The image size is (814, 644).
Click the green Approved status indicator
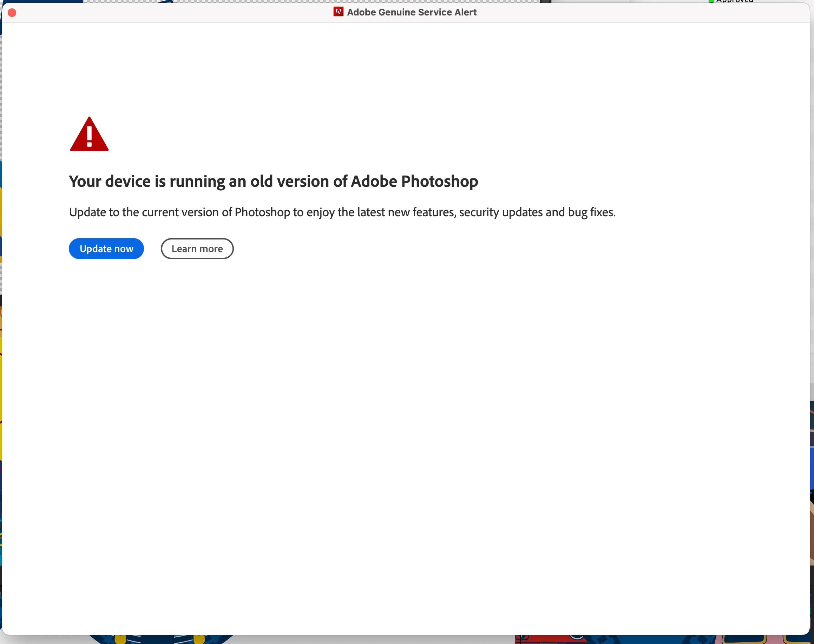point(711,1)
